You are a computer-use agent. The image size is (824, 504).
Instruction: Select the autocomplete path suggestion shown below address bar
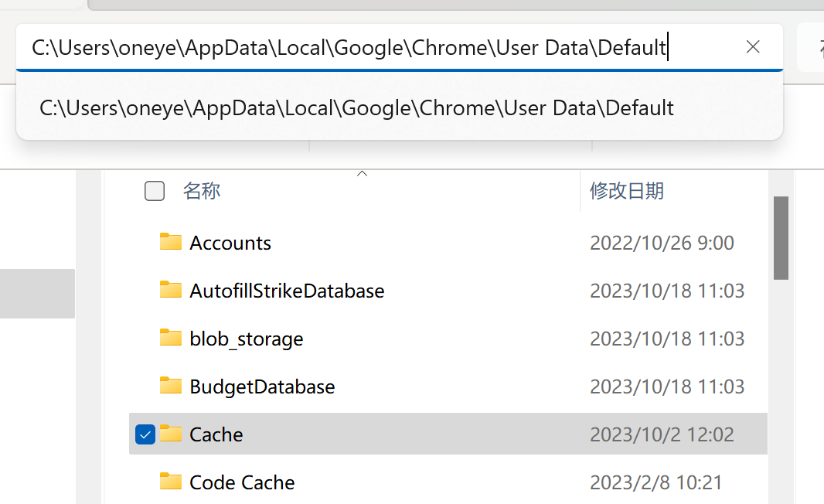coord(356,107)
